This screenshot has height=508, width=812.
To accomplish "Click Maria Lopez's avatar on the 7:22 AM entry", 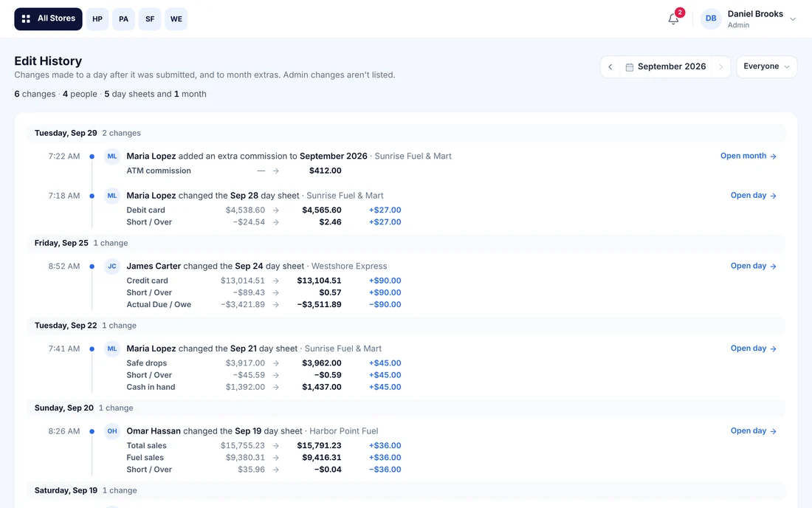I will (112, 156).
